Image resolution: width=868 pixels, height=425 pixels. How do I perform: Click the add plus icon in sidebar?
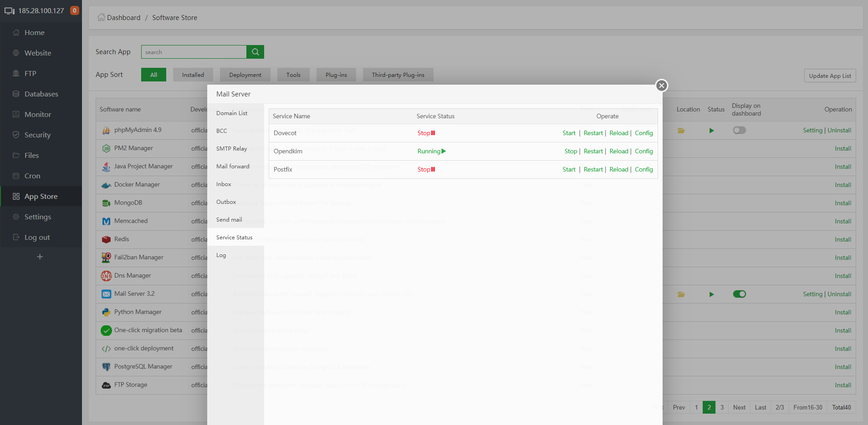coord(40,257)
